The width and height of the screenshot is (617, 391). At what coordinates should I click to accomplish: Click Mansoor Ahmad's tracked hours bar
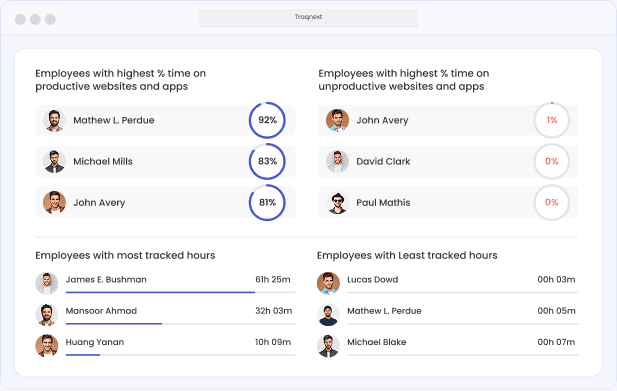click(180, 324)
